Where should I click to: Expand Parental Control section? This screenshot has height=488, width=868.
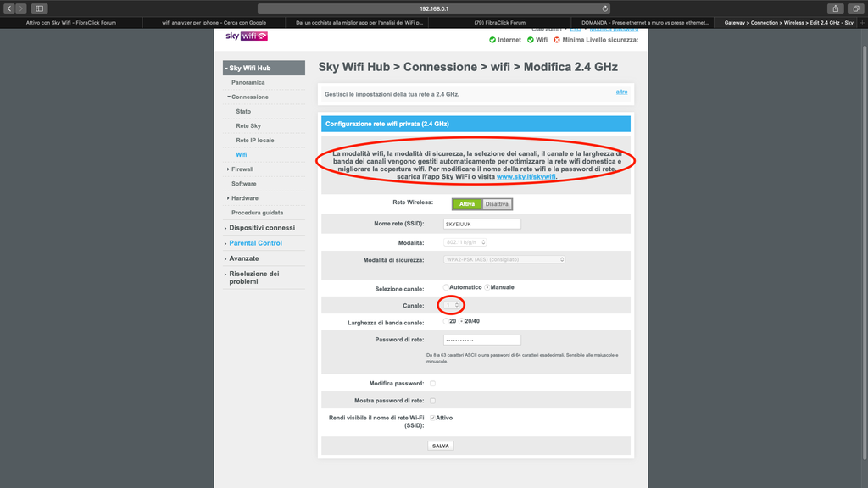pos(254,243)
